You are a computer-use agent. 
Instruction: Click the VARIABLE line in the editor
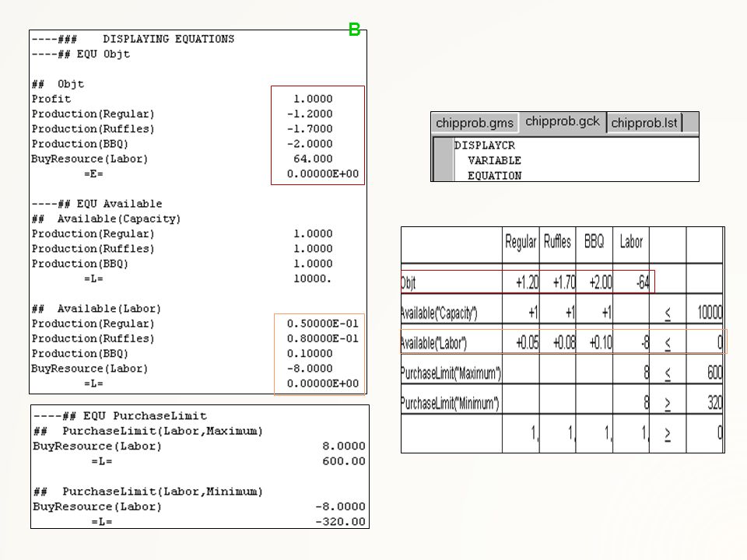pos(494,160)
